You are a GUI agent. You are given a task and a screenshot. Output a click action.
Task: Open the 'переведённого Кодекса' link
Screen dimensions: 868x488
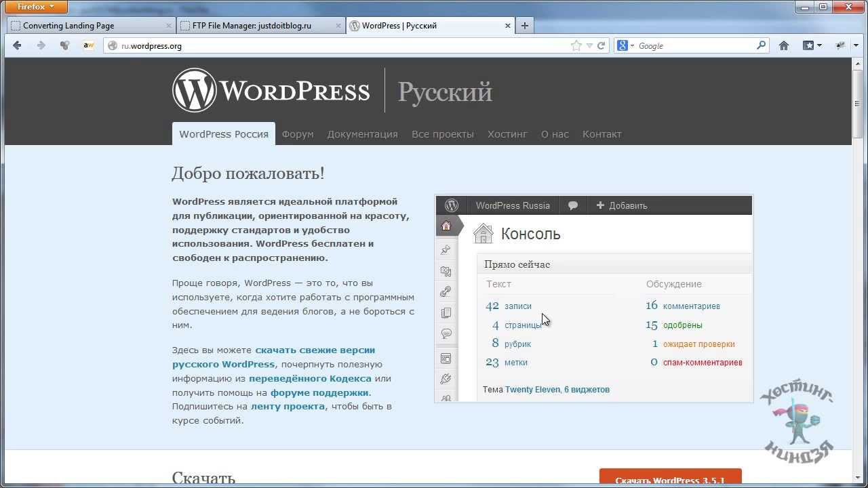point(310,378)
